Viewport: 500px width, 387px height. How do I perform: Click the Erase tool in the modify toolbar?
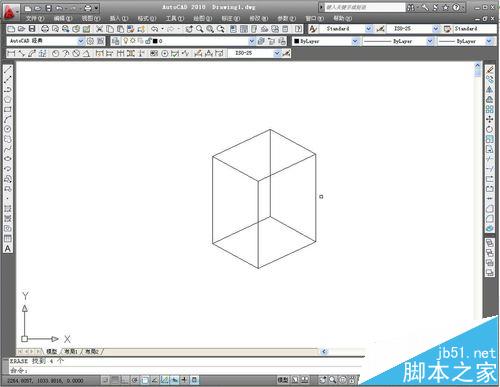tap(489, 70)
